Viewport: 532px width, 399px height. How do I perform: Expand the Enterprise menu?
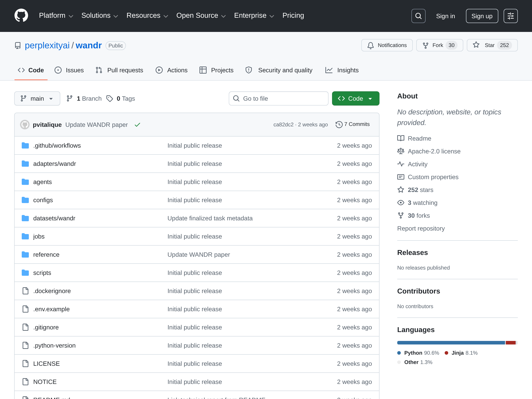tap(254, 16)
